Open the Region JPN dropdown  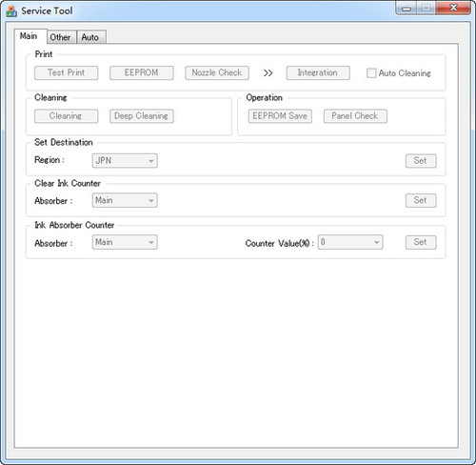pos(125,161)
